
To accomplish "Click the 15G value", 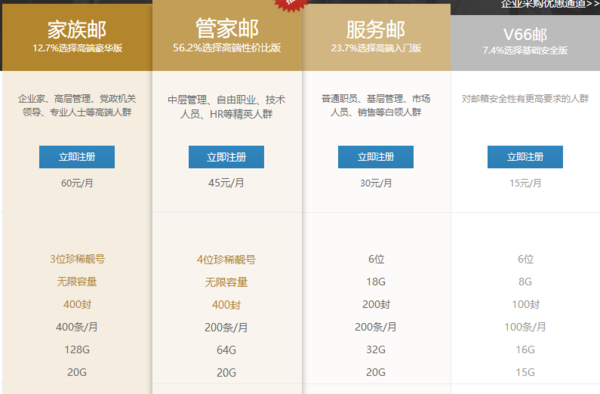I will click(525, 372).
